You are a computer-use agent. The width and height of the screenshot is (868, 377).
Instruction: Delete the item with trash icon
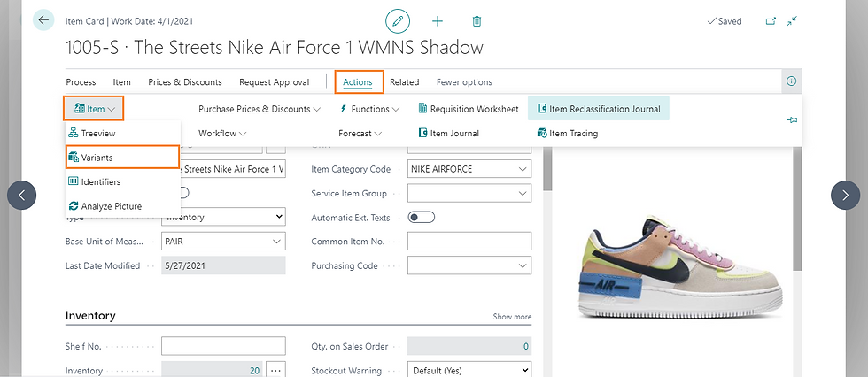coord(477,21)
